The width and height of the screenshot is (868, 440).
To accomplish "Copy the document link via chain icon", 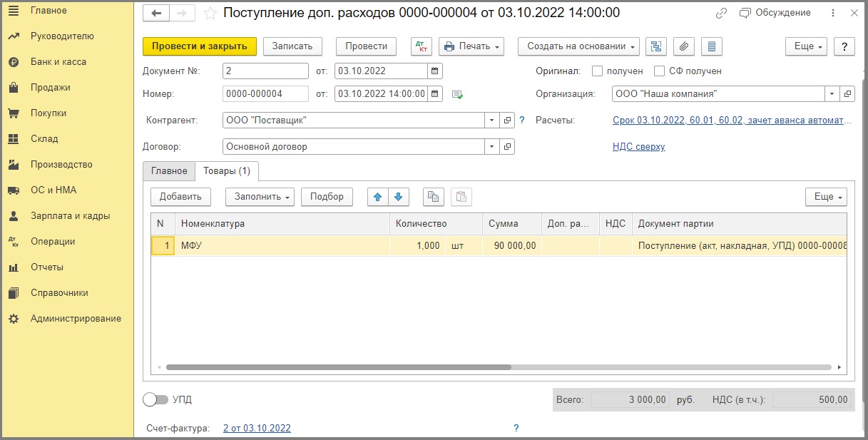I will (721, 13).
